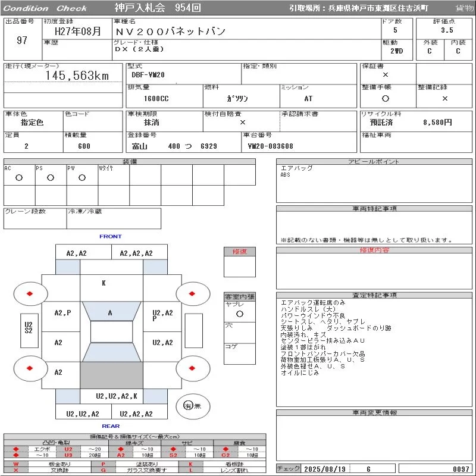Image resolution: width=476 pixels, height=476 pixels.
Task: Click the front bumper cell marked A2,A2,A2
Action: coord(139,252)
